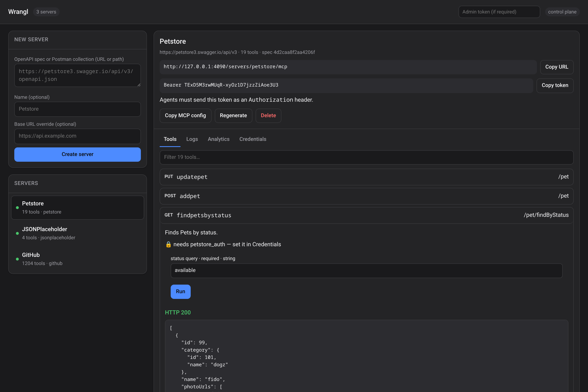Click the spec URL subtitle under Petstore heading

(x=237, y=52)
